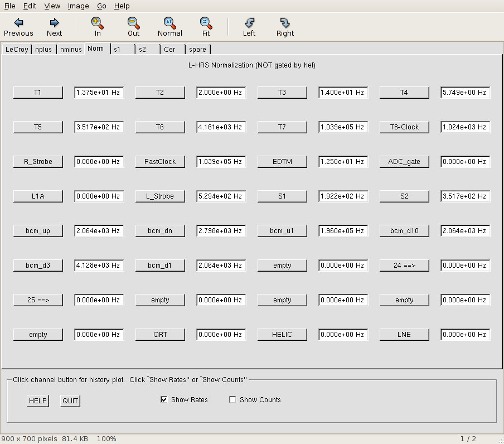Click the '25 ==>' channel button

(38, 300)
